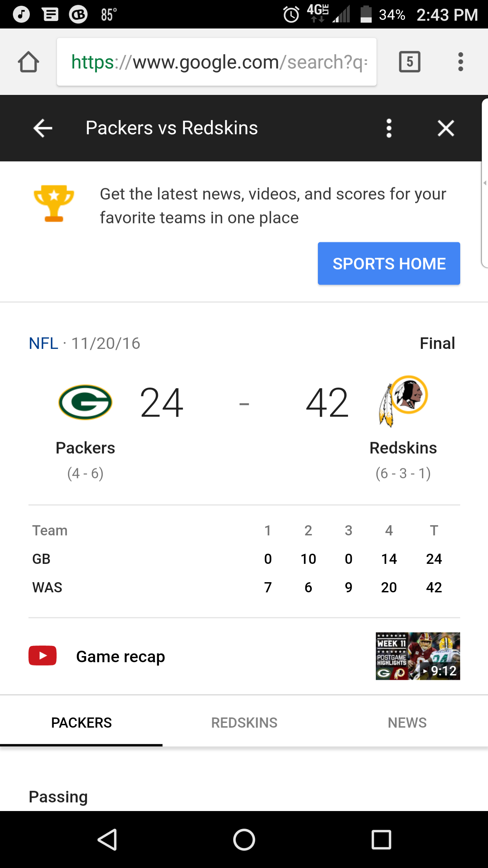Open the Chrome three-dot overflow menu
Screen dimensions: 488x868
[460, 62]
